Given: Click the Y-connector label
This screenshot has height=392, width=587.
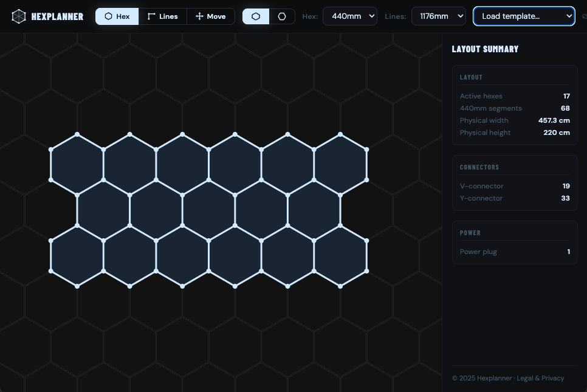Looking at the screenshot, I should (x=481, y=198).
